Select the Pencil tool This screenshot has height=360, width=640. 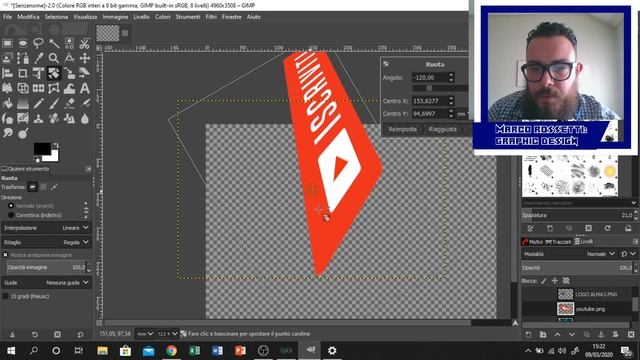(x=38, y=103)
